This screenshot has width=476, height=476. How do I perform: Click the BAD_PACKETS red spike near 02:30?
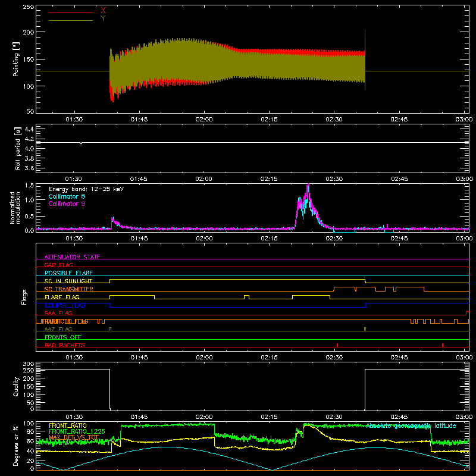(x=337, y=345)
